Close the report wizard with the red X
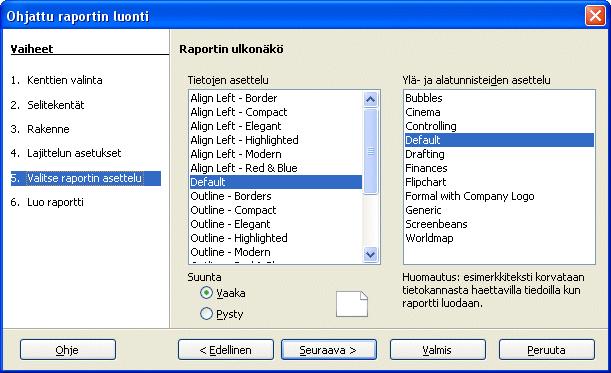This screenshot has height=373, width=611. tap(595, 16)
